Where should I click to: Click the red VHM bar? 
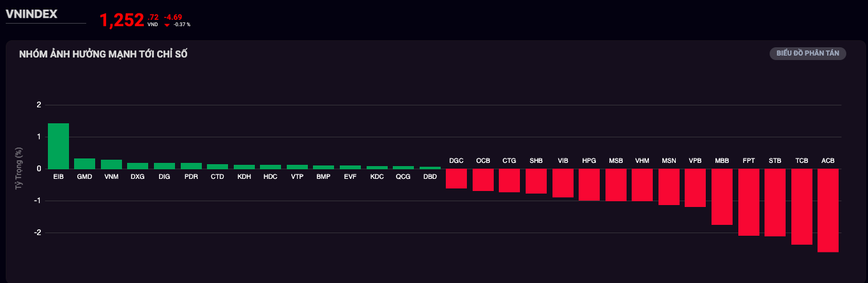pyautogui.click(x=642, y=185)
